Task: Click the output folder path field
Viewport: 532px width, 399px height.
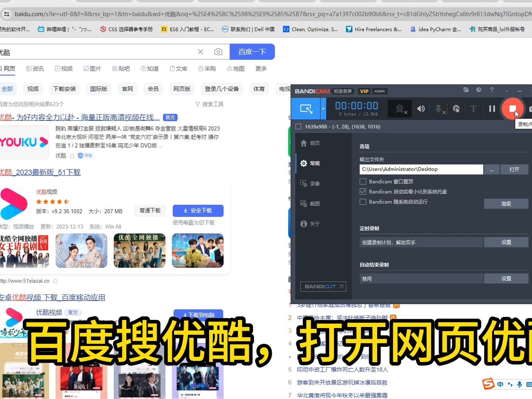Action: coord(421,169)
